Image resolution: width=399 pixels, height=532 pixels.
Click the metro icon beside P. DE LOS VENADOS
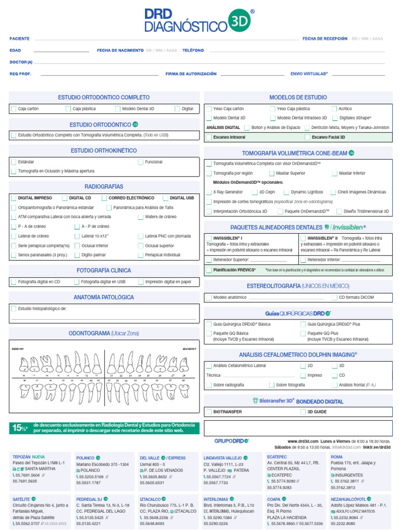(x=142, y=470)
